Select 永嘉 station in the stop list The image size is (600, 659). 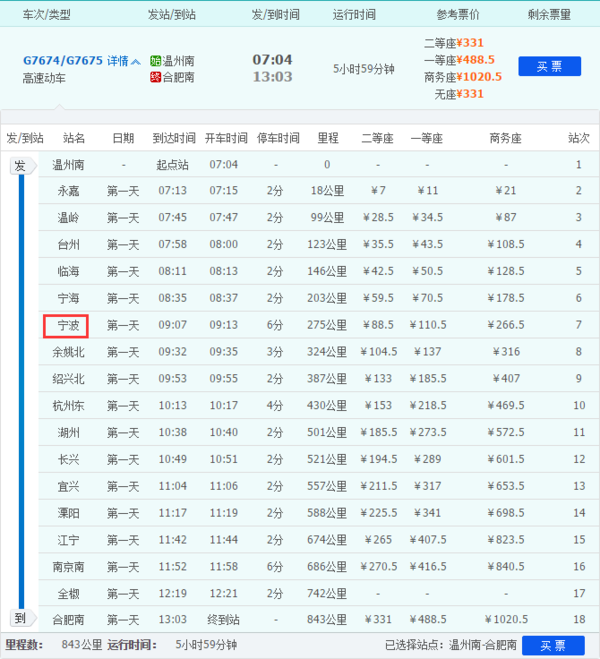point(68,191)
